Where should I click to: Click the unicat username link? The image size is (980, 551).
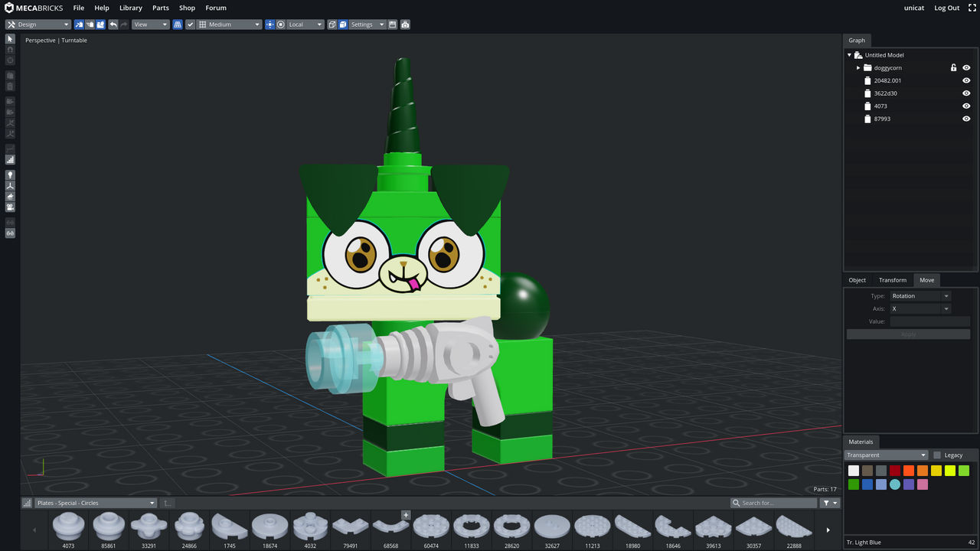(914, 8)
